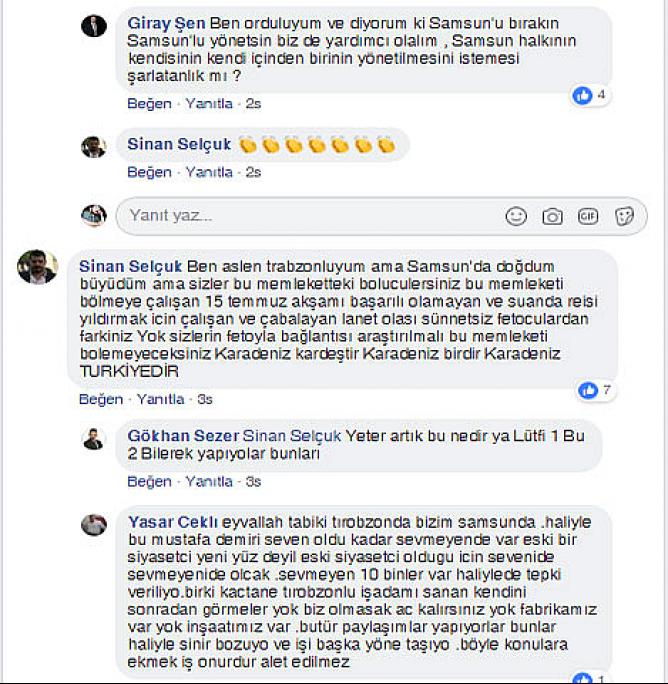
Task: Click Yanıtla under Giray Şen's comment
Action: pyautogui.click(x=209, y=104)
